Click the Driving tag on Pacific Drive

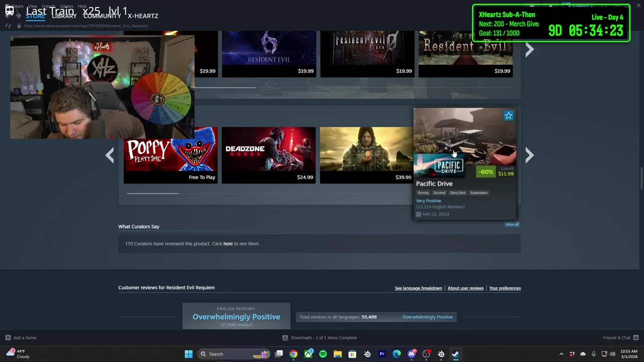[423, 193]
